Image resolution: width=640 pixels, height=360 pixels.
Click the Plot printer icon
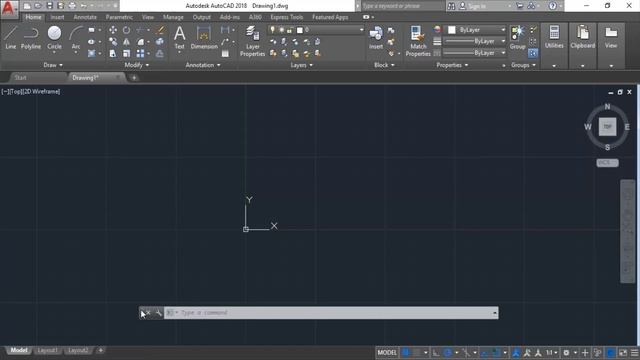(72, 6)
